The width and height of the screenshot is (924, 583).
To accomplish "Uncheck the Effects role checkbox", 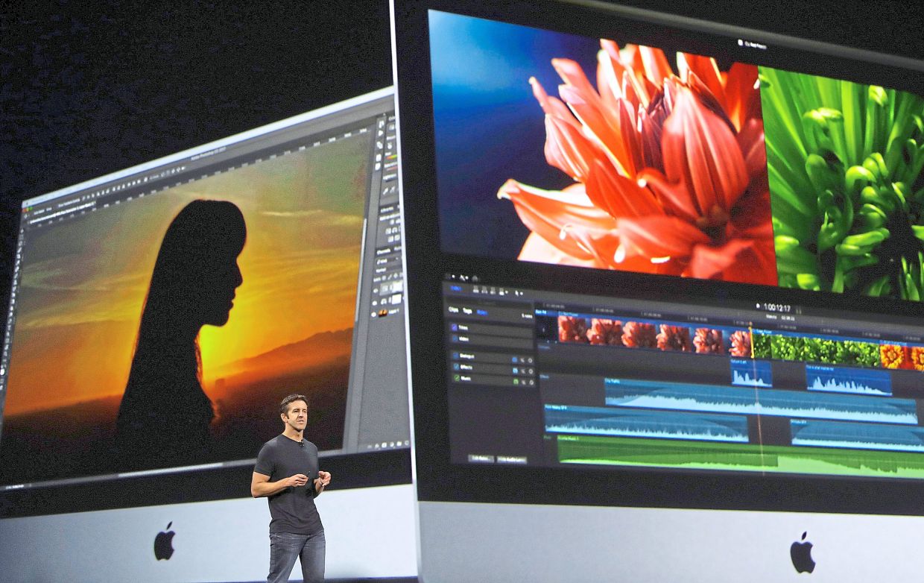I will pos(456,367).
